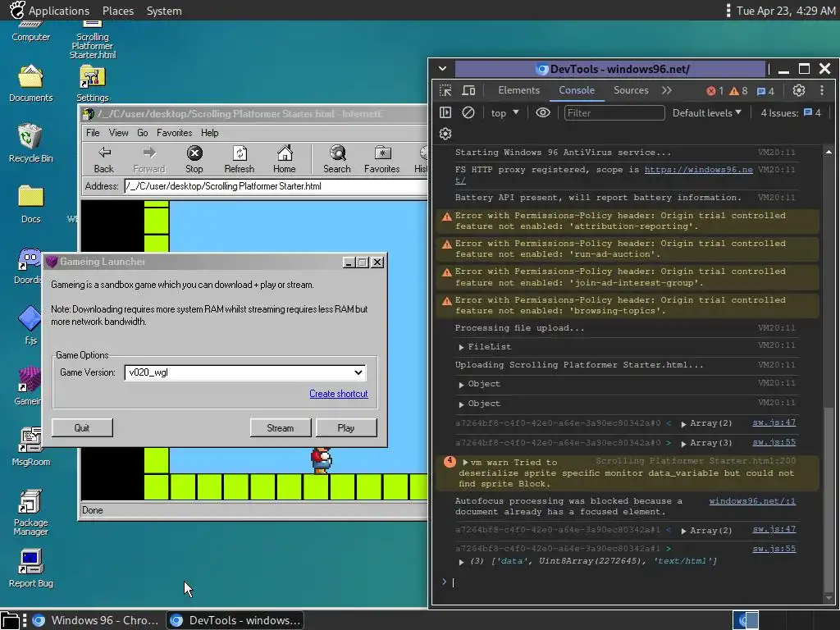Image resolution: width=840 pixels, height=630 pixels.
Task: Open Favorites toolbar button
Action: click(382, 159)
